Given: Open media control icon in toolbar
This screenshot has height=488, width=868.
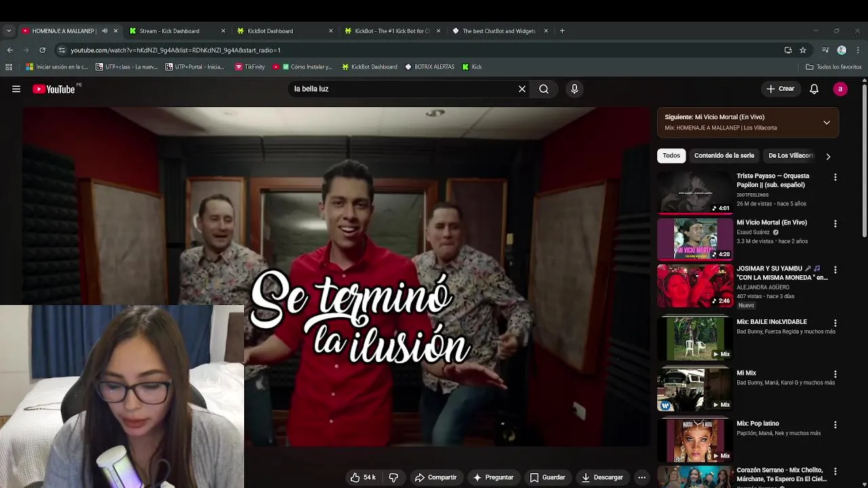Looking at the screenshot, I should [825, 50].
